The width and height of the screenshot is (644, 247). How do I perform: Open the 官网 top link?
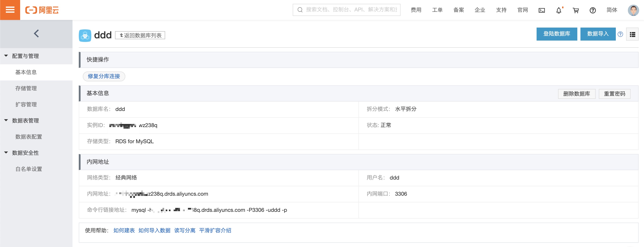522,10
